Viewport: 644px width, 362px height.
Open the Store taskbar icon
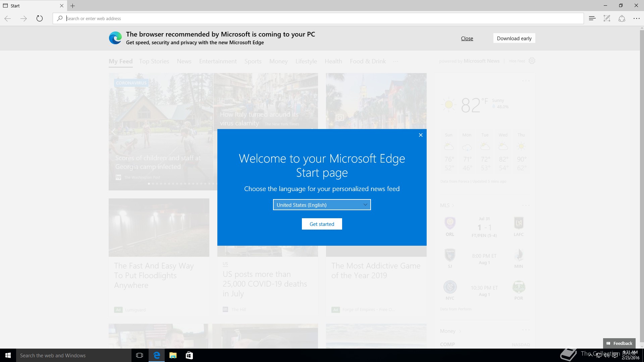189,355
